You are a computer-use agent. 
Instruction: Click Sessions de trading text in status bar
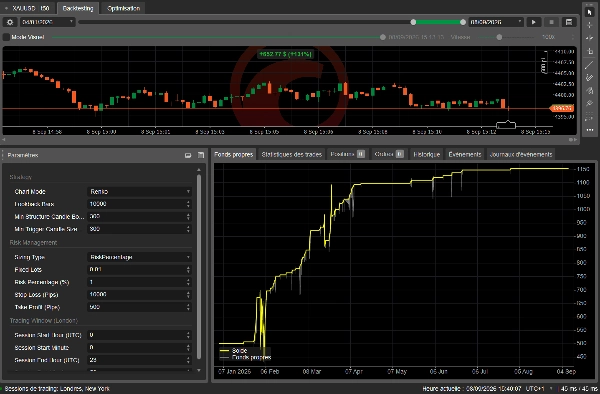click(x=57, y=389)
